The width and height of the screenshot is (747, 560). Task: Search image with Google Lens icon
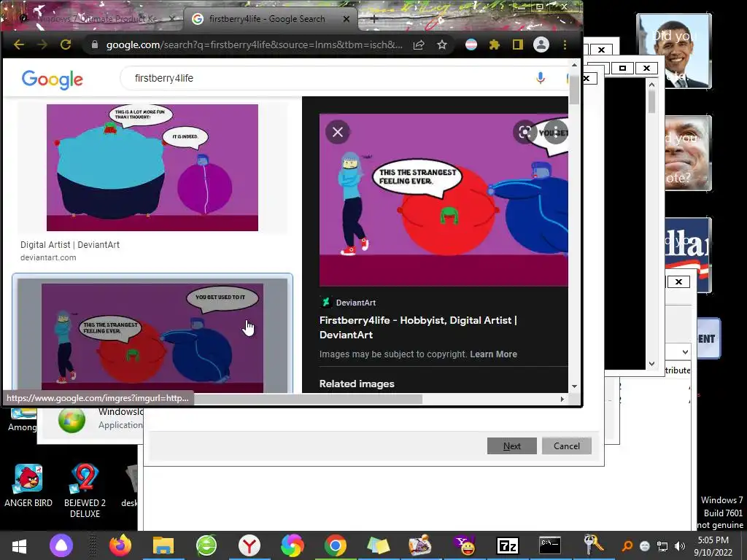pyautogui.click(x=525, y=132)
